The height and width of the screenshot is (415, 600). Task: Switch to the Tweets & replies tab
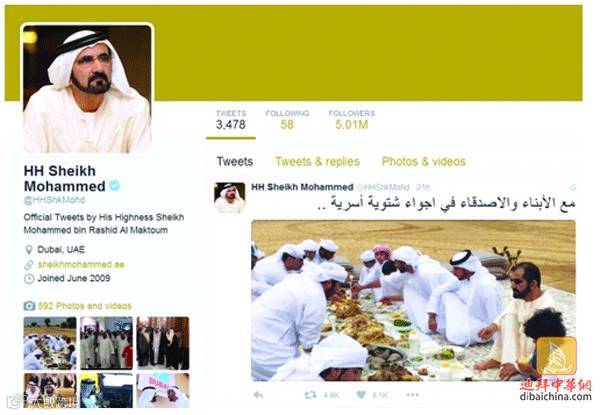pos(317,161)
